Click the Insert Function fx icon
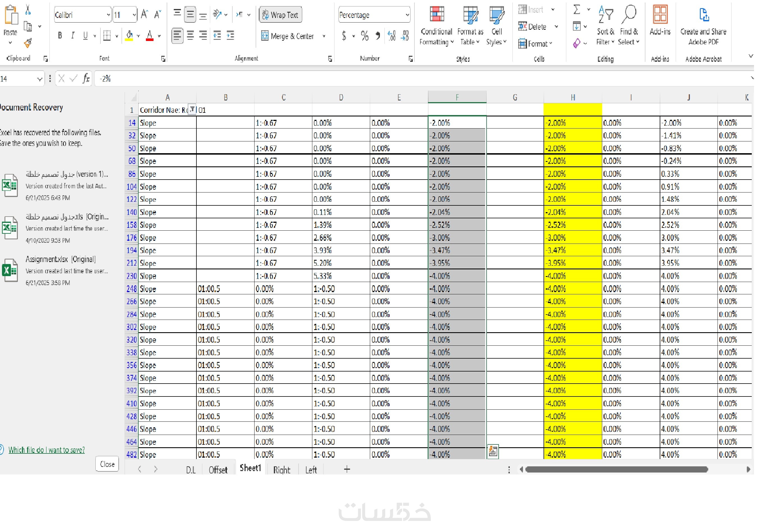 [86, 79]
